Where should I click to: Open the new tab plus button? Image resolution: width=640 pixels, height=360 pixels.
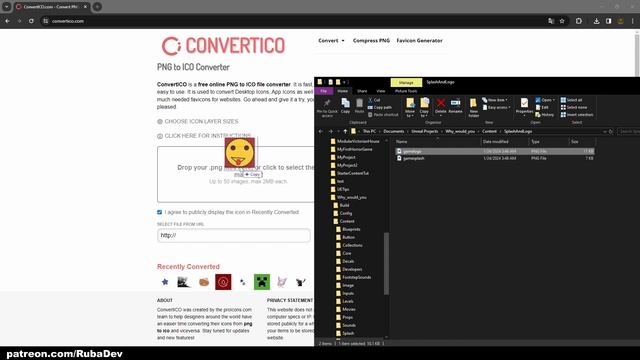click(x=97, y=7)
